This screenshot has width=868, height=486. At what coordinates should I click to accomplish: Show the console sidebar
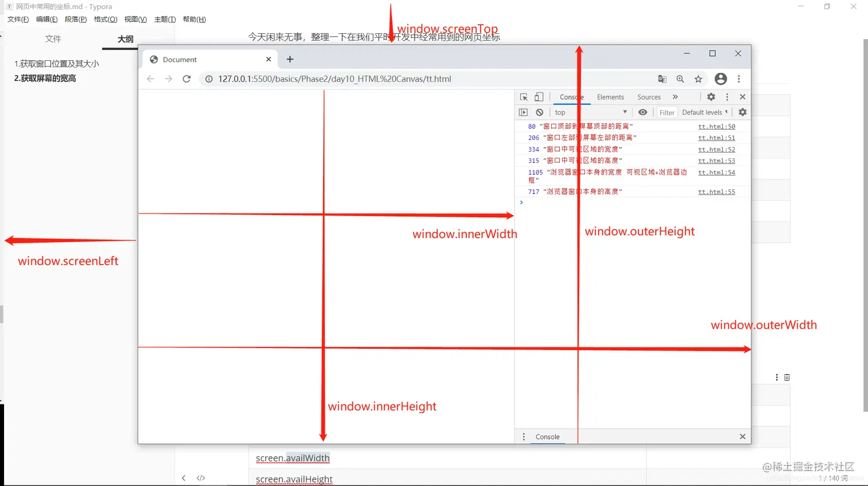coord(523,112)
